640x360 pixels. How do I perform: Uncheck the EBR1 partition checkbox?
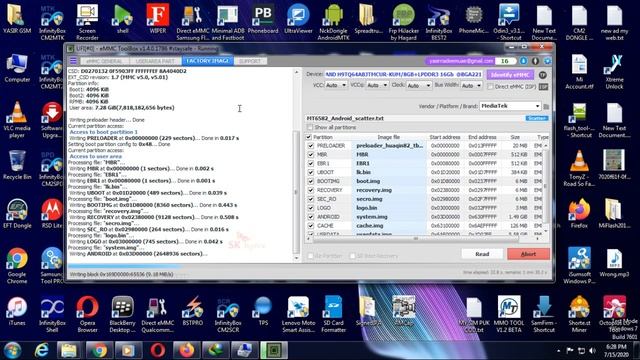311,163
